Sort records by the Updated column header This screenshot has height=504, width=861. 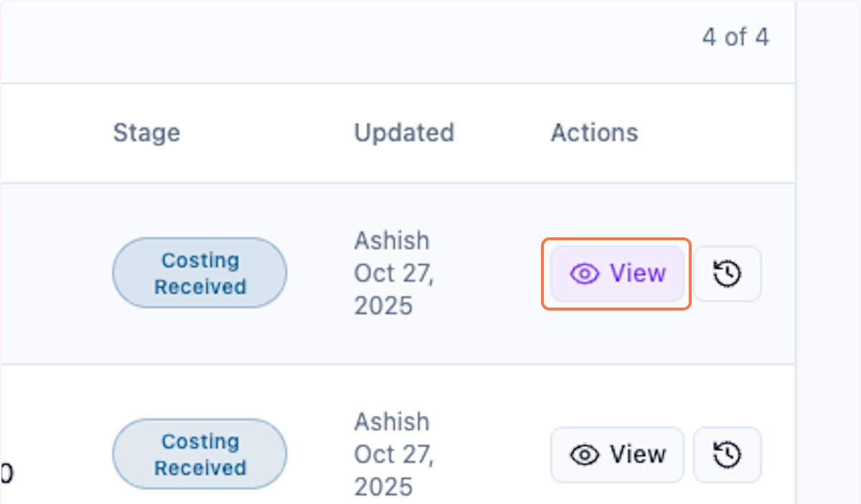(x=404, y=133)
